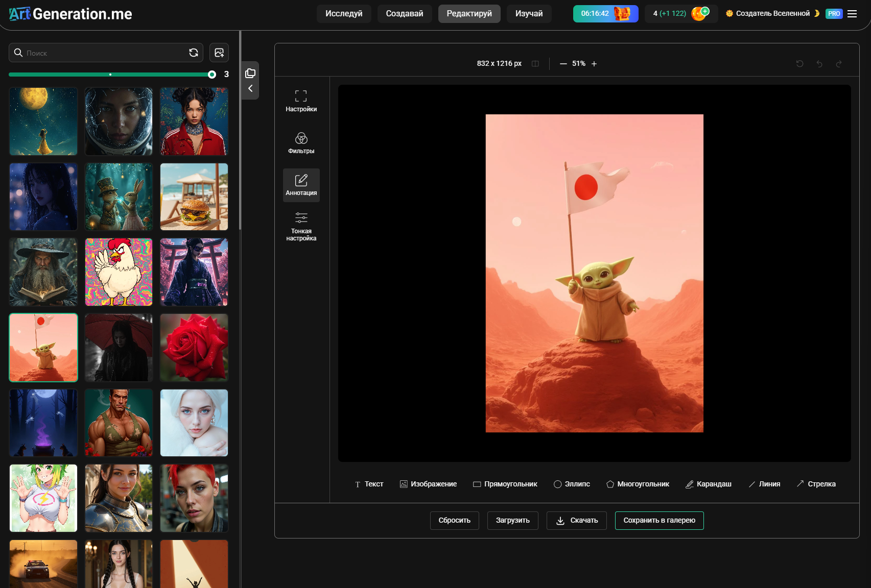Open the Настройки crop settings tool
The height and width of the screenshot is (588, 871).
tap(301, 101)
